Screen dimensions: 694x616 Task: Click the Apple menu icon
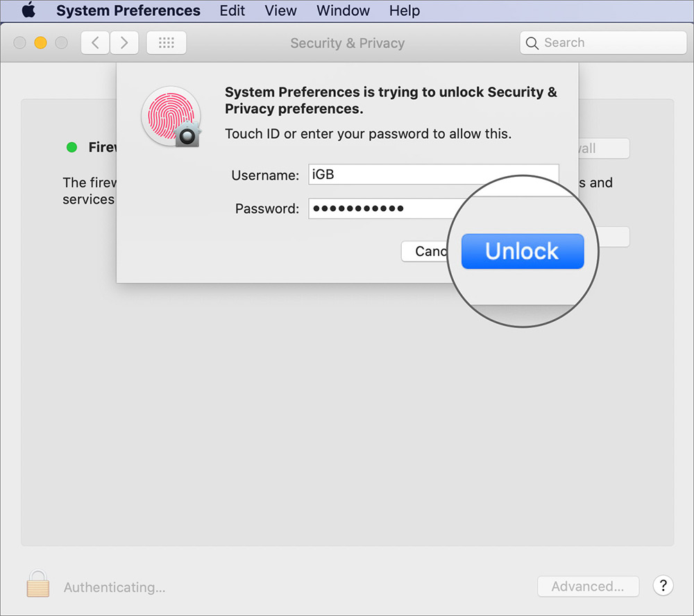28,10
